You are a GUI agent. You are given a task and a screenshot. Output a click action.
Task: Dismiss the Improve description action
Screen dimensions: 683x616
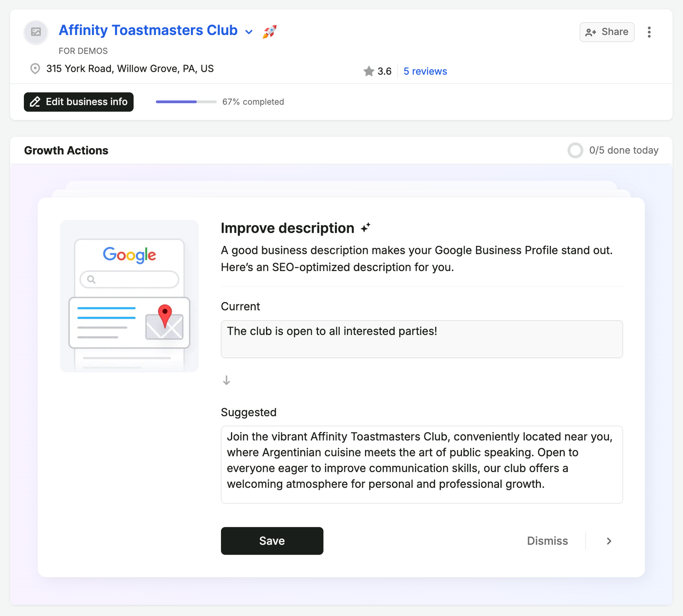547,541
